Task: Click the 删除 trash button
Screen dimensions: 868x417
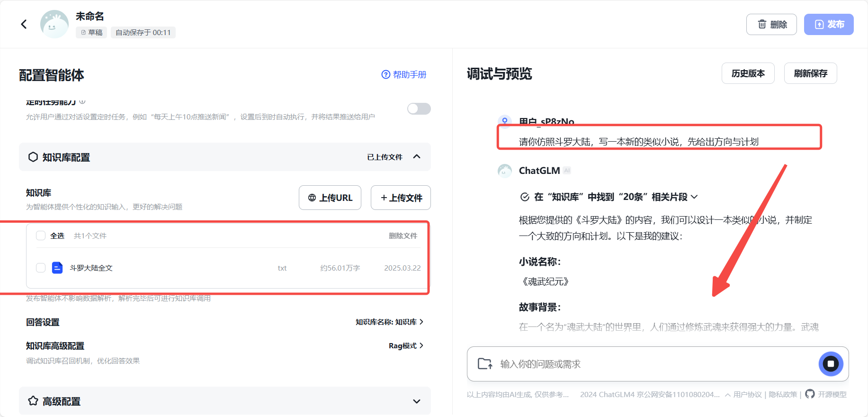Action: click(771, 24)
